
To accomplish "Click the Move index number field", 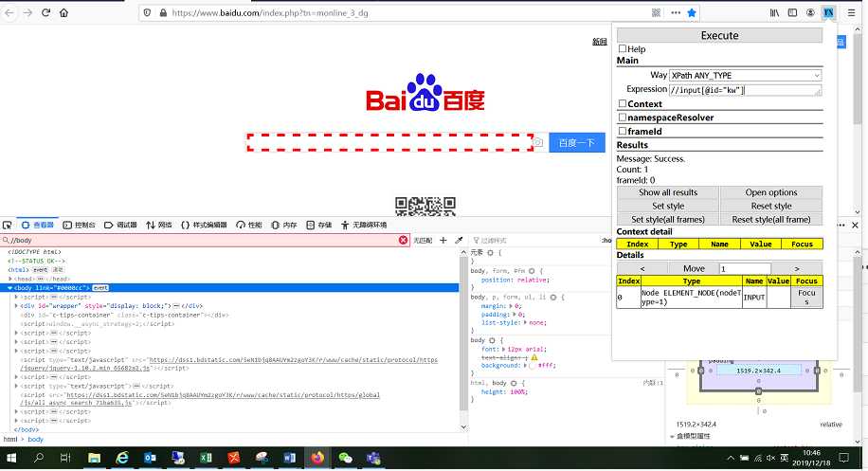I will (745, 268).
